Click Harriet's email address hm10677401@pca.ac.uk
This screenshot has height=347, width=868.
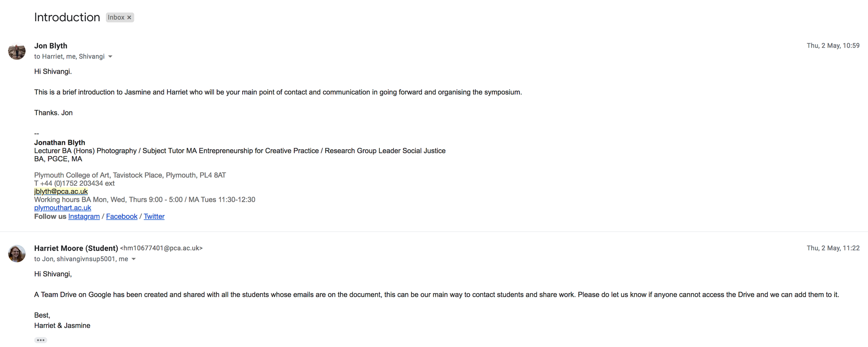coord(161,248)
